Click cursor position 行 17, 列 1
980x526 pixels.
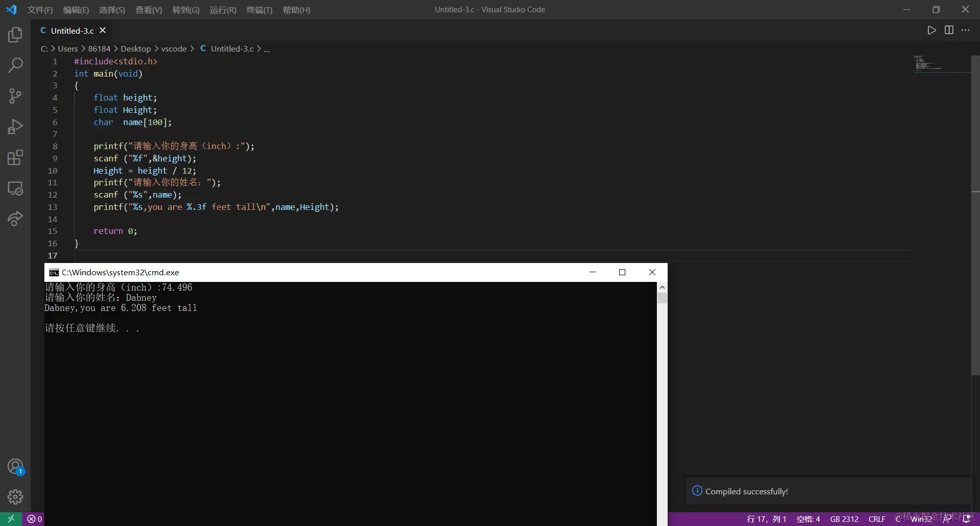pyautogui.click(x=766, y=519)
